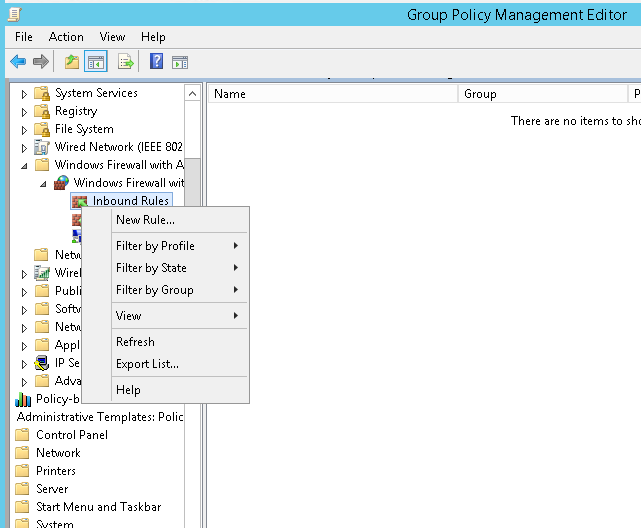Viewport: 641px width, 528px height.
Task: Click the Printers folder icon
Action: [x=22, y=471]
